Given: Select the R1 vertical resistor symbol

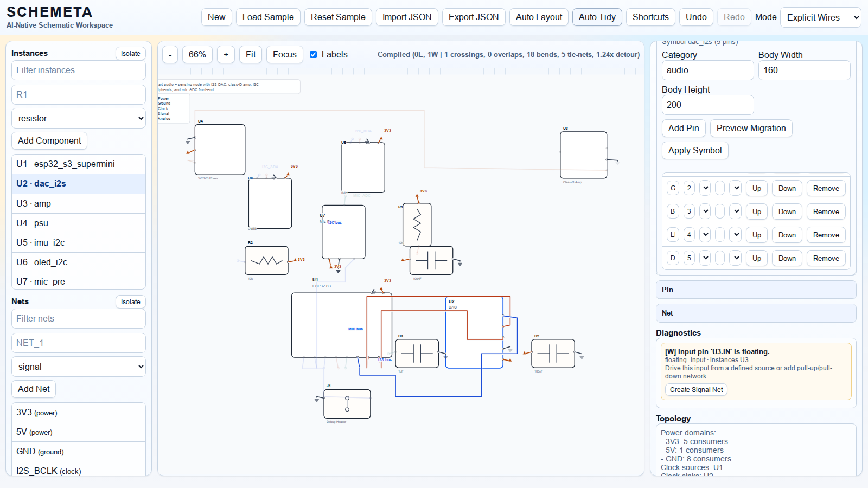Looking at the screenshot, I should point(417,224).
